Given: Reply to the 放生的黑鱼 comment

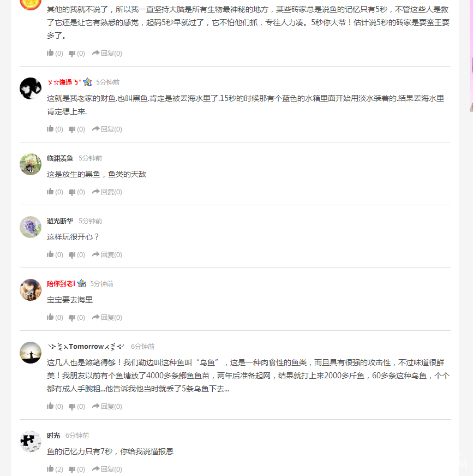Looking at the screenshot, I should (x=107, y=192).
